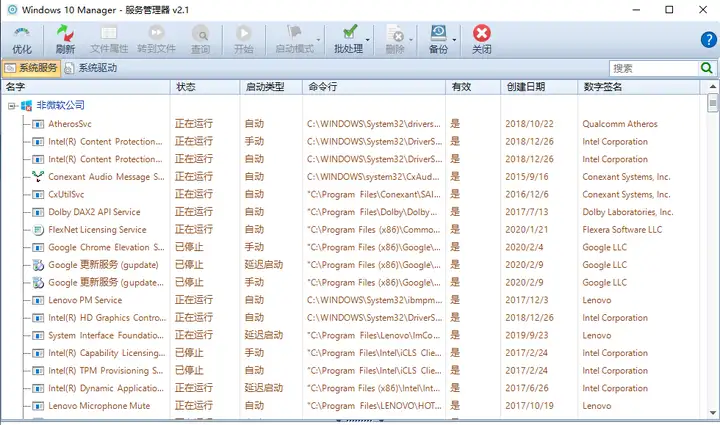Sort by the 启动类型 column header
Screen dimensions: 720x425
pos(271,87)
